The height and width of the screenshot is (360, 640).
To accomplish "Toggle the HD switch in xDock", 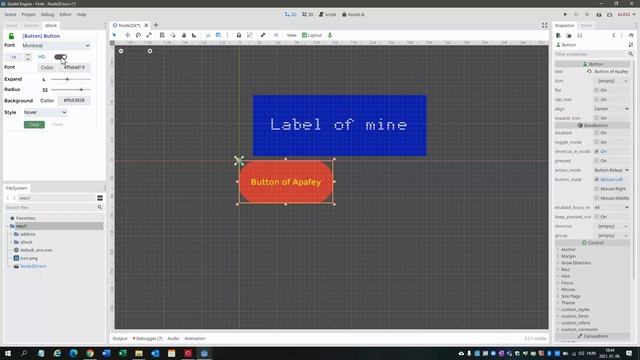I will [x=60, y=57].
